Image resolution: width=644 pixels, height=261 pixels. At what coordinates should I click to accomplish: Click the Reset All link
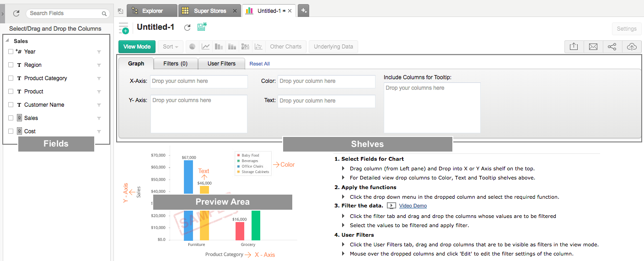pos(259,64)
